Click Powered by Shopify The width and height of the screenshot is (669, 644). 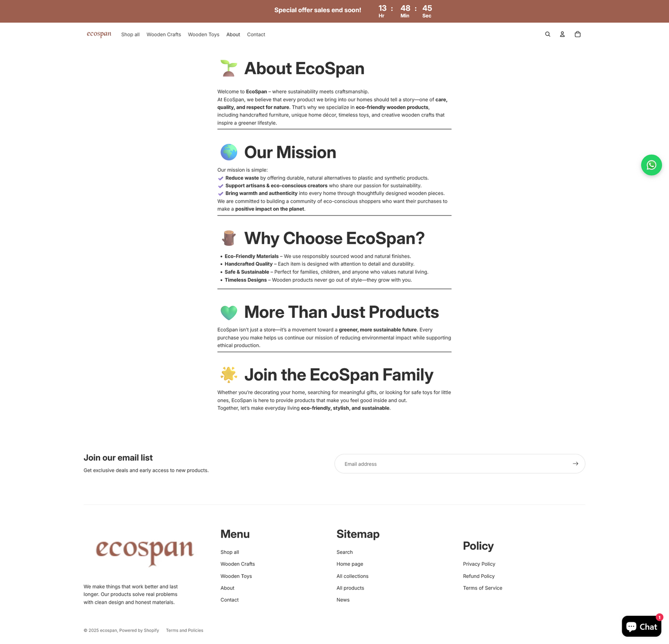139,630
